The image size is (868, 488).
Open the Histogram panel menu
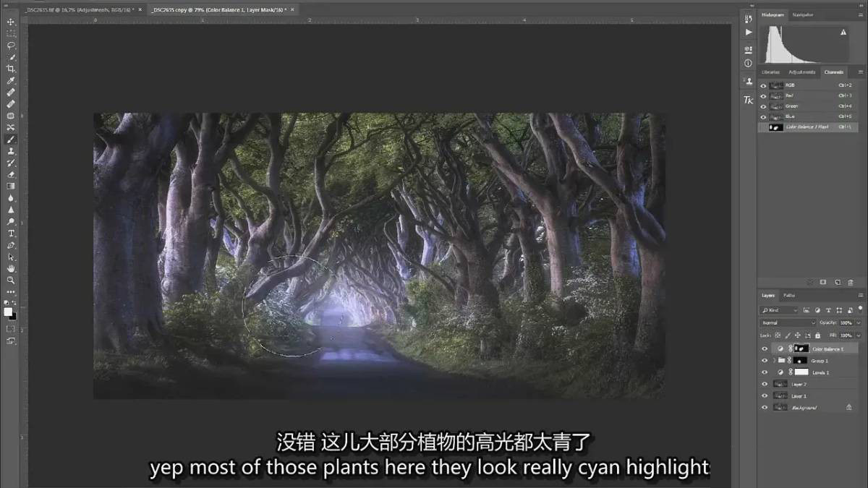pos(860,14)
